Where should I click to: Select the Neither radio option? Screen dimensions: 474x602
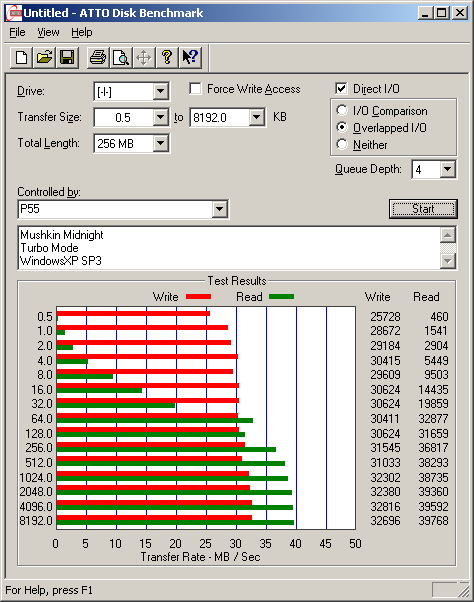click(342, 144)
